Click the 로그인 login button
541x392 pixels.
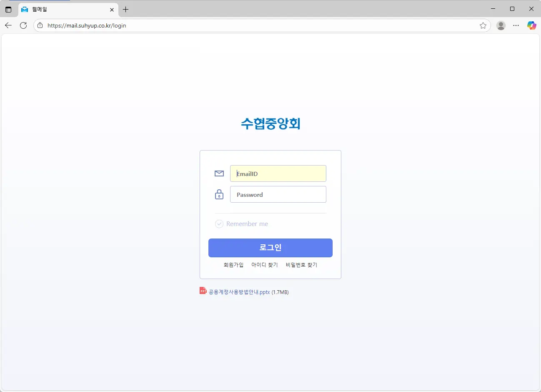click(x=270, y=247)
